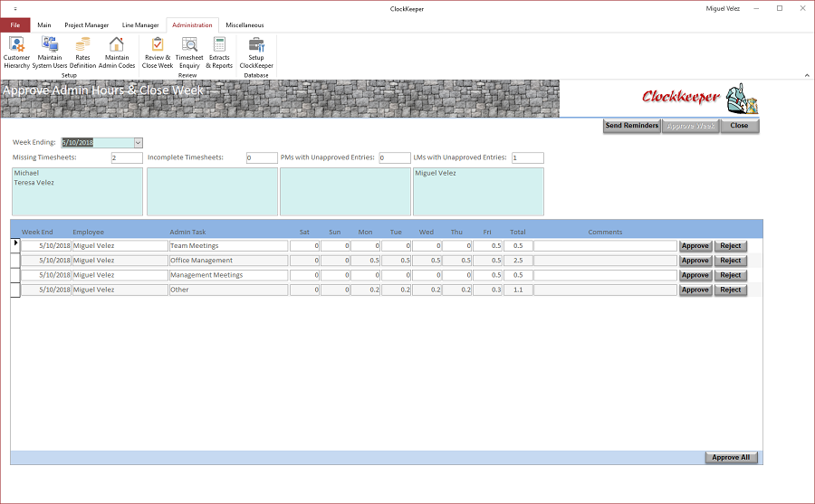Switch to the Line Manager tab
This screenshot has height=504, width=815.
[140, 25]
